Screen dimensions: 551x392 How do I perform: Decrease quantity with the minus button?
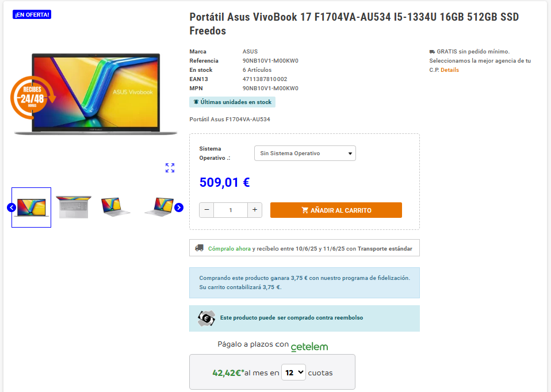[x=206, y=210]
